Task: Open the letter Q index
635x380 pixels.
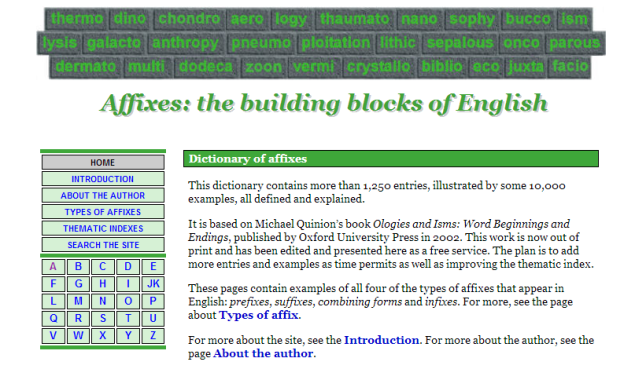Action: tap(53, 318)
